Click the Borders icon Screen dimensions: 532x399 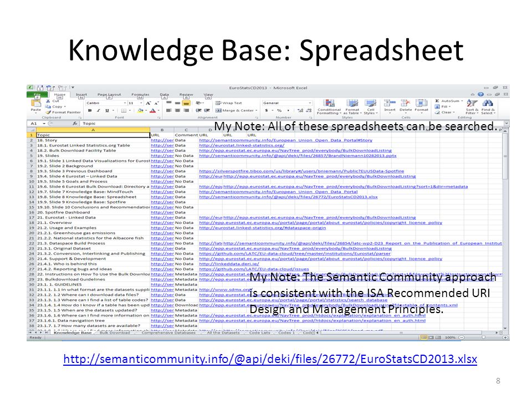pyautogui.click(x=124, y=110)
